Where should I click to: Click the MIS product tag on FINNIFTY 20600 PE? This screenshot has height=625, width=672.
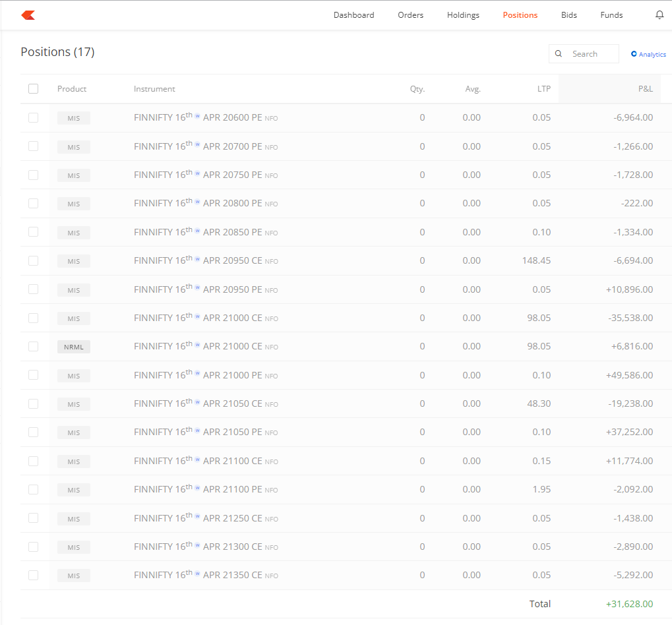(x=73, y=118)
